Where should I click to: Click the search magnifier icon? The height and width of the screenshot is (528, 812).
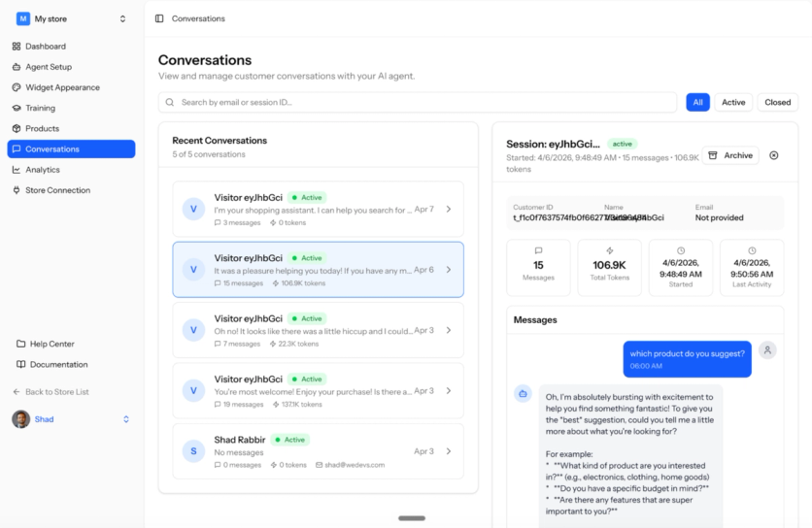[169, 103]
